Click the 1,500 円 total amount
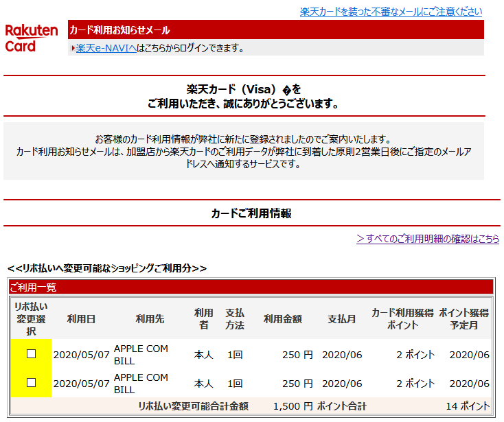This screenshot has height=422, width=504. 293,407
